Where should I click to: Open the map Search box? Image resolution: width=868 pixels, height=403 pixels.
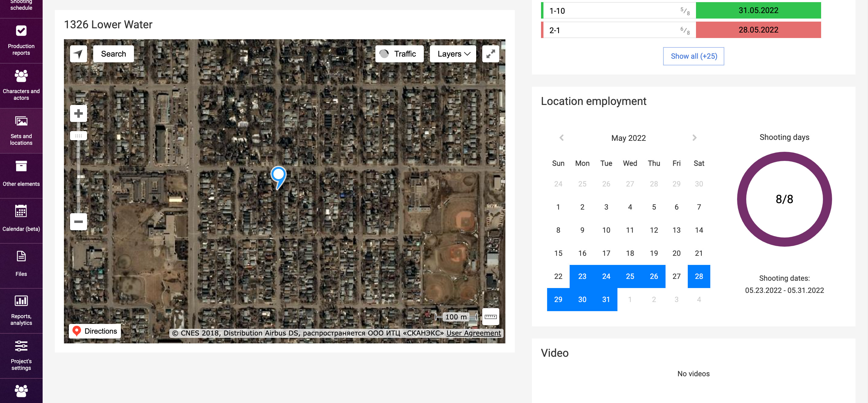(113, 54)
